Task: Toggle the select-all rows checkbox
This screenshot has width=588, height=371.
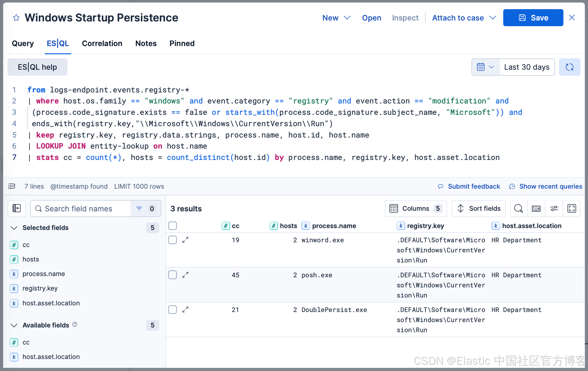Action: point(173,226)
